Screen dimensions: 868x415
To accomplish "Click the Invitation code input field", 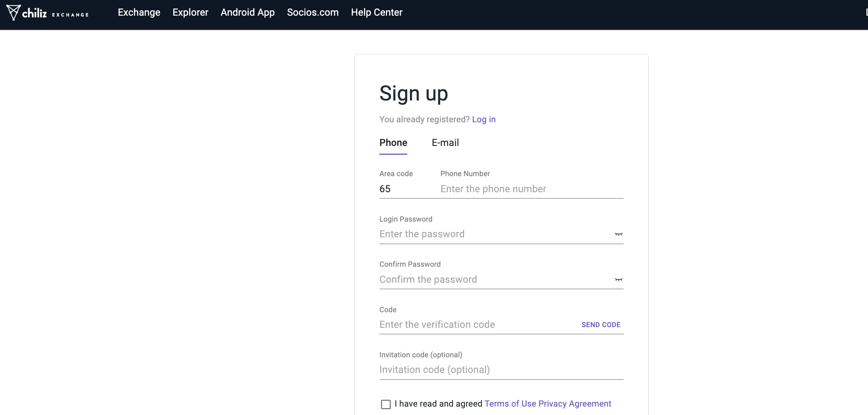I will pos(501,370).
